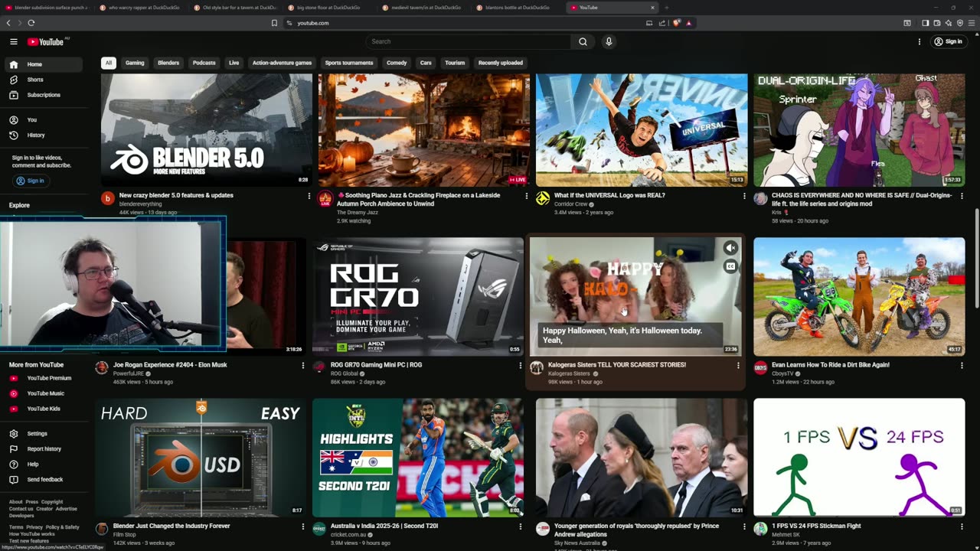Toggle captions on Kalogeras Sisters preview
This screenshot has width=980, height=551.
730,266
